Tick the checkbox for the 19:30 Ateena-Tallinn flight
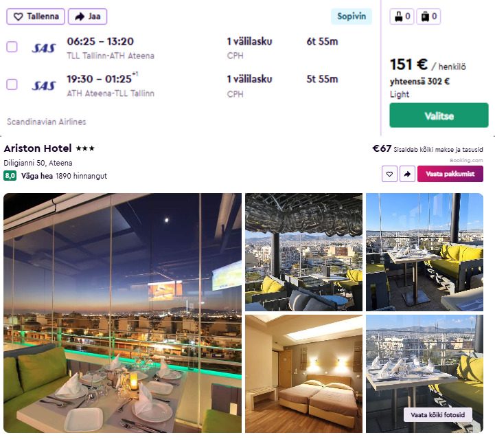Screen dimensions: 495x448 [12, 85]
